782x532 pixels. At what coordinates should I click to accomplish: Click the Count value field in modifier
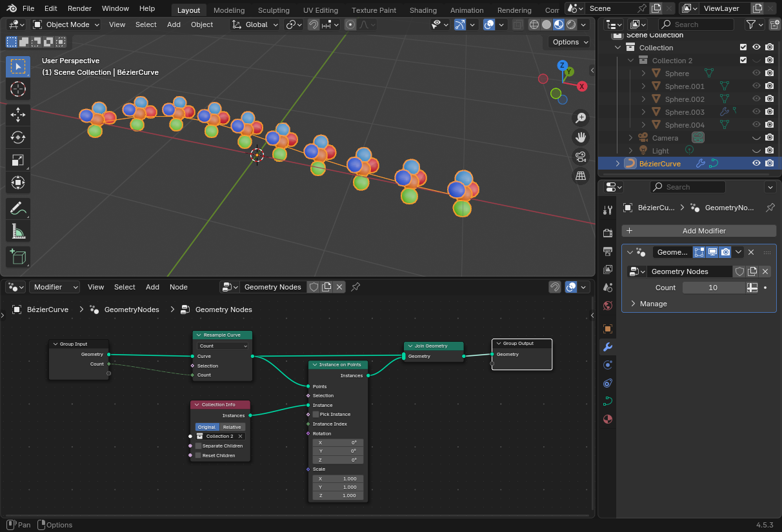[713, 288]
